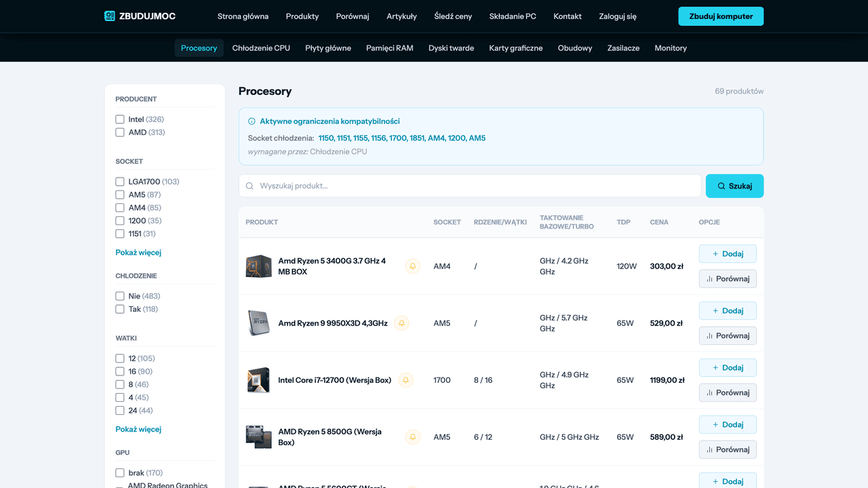
Task: Open the Intel Core i7-12700 (Wersja Box) title
Action: (335, 380)
